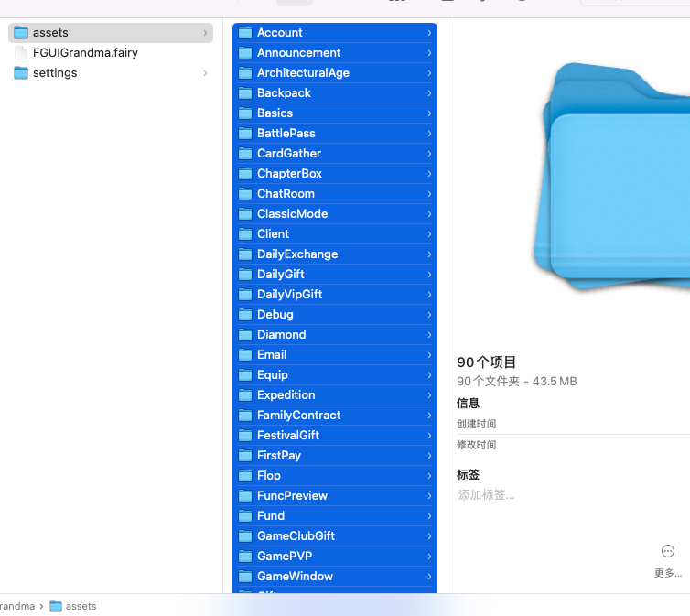The image size is (690, 616).
Task: Click the DailyGift folder icon
Action: click(x=245, y=275)
